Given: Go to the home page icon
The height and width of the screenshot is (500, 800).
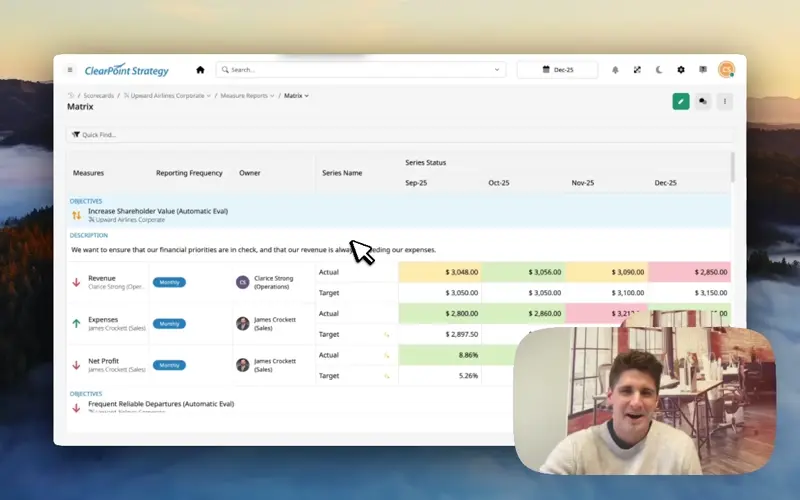Looking at the screenshot, I should [x=200, y=70].
